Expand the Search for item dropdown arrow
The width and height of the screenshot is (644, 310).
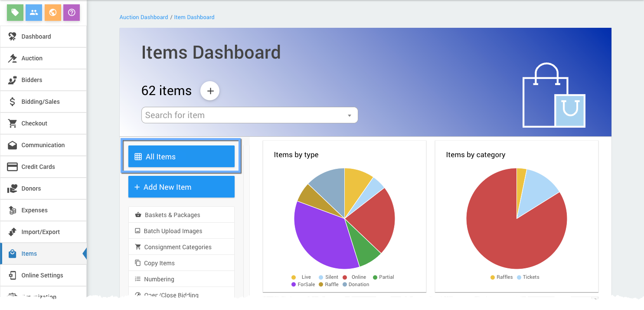(350, 115)
